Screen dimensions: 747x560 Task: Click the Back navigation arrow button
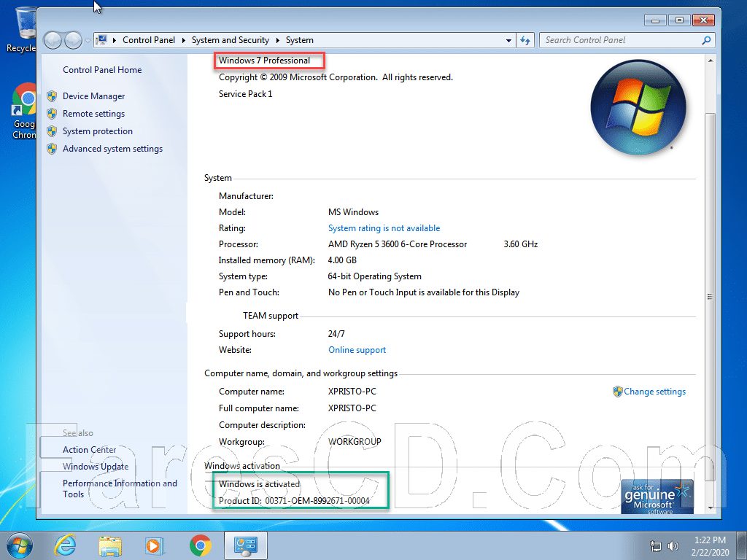coord(53,41)
